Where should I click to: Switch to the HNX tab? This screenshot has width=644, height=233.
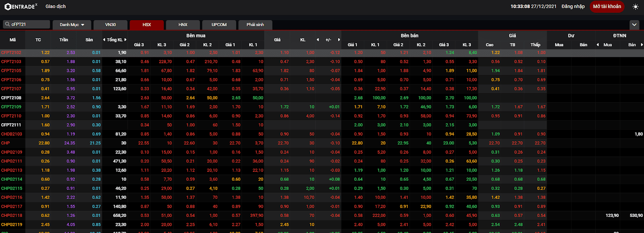click(183, 25)
